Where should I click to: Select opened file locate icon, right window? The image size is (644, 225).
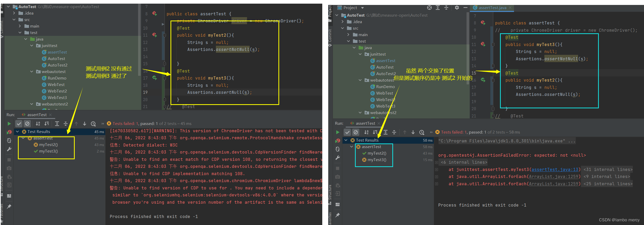429,8
